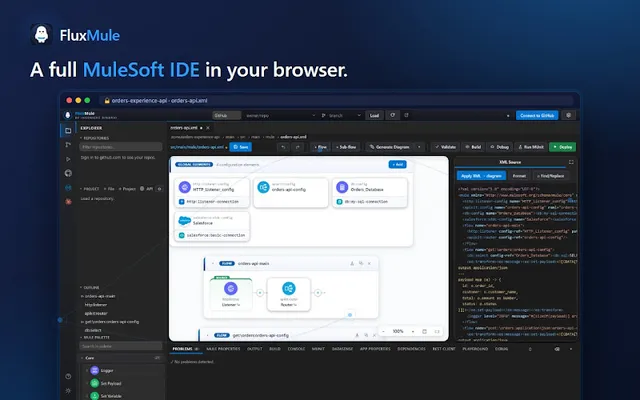Viewport: 640px width, 400px height.
Task: Open the source control branch icon
Action: click(68, 145)
